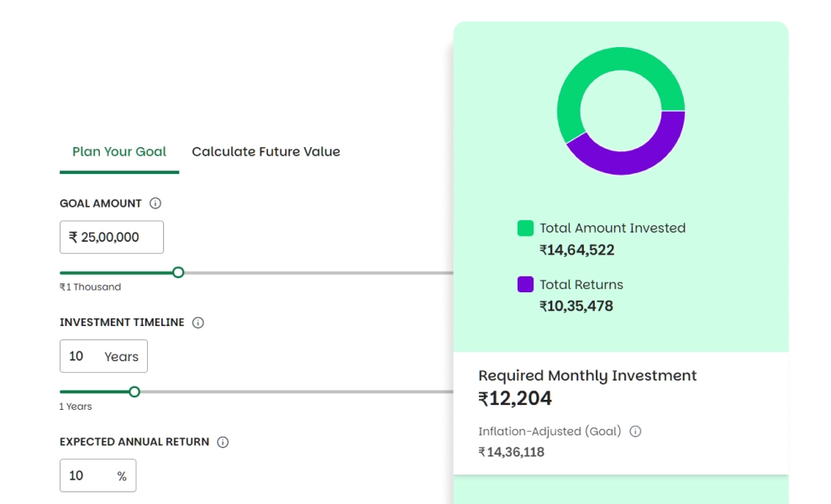This screenshot has height=504, width=831.
Task: Click the grey track of the Goal Amount slider
Action: [x=319, y=272]
